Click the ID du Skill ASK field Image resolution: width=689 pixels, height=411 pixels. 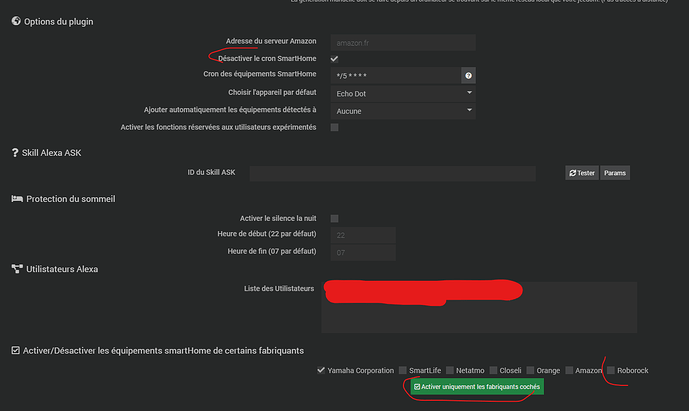[392, 173]
